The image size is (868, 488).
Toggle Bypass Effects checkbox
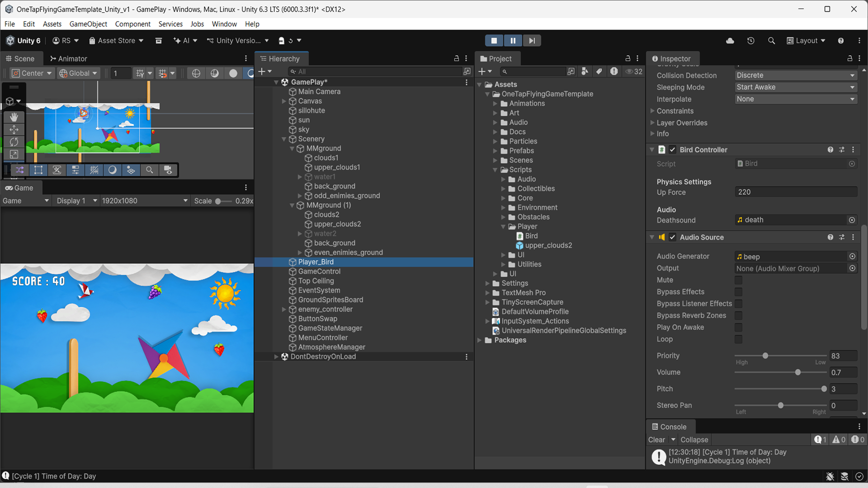point(739,292)
